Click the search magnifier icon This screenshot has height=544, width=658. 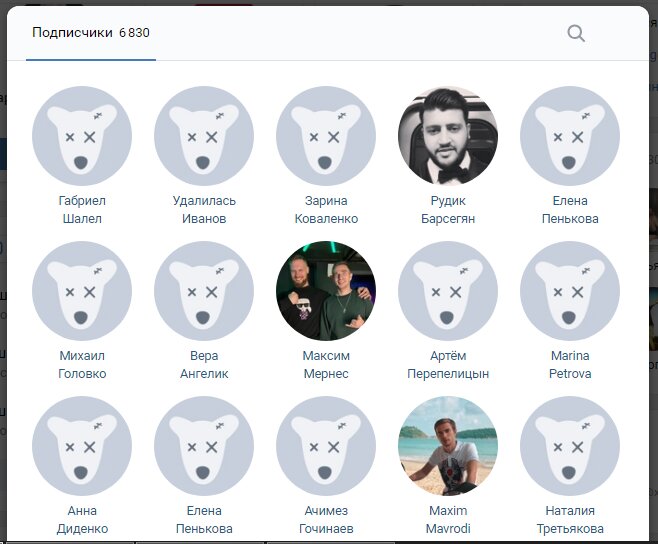(576, 33)
